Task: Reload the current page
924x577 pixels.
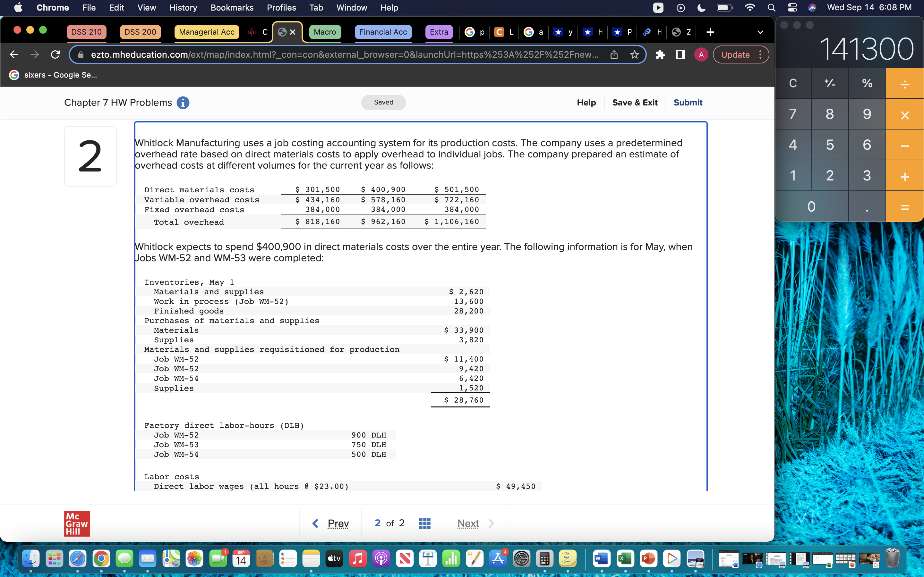Action: [x=55, y=54]
